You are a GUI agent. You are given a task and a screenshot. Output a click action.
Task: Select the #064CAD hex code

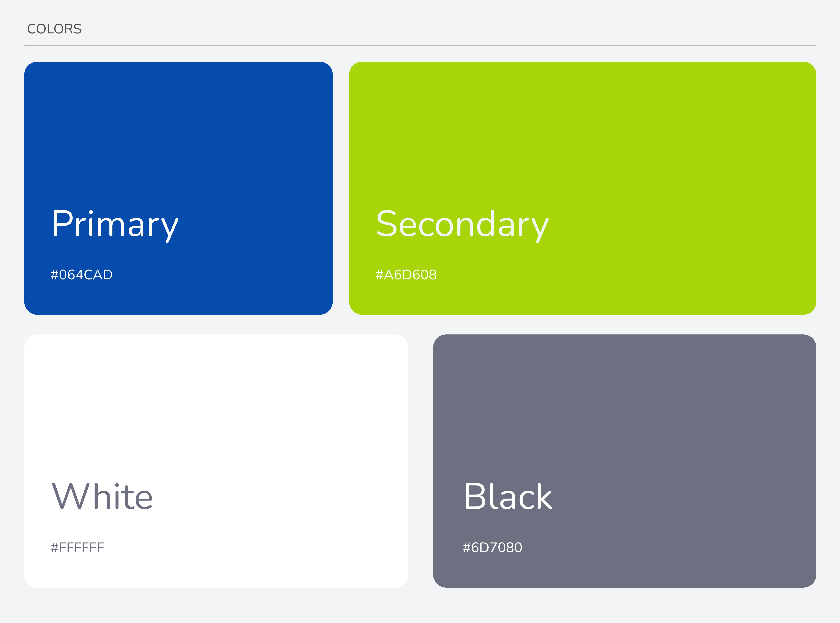click(82, 275)
